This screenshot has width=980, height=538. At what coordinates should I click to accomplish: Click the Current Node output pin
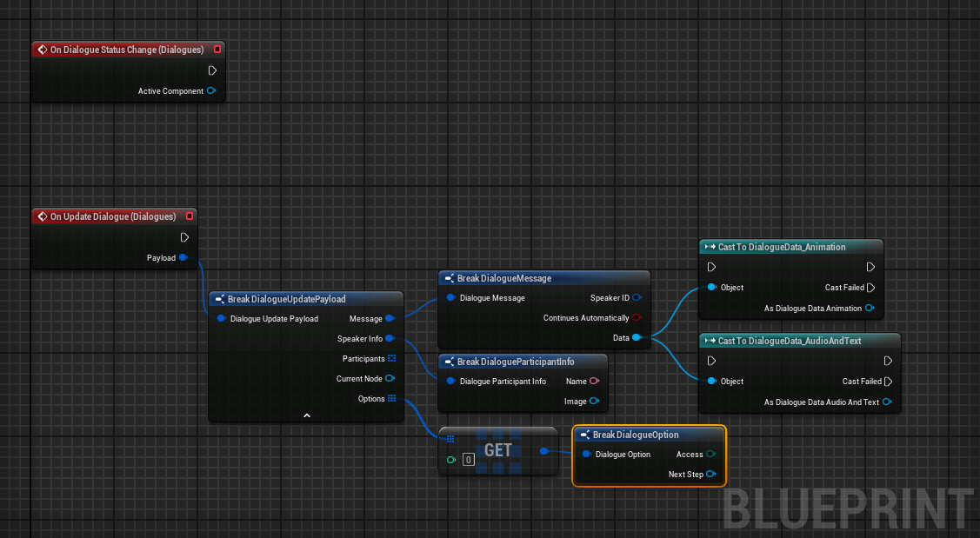click(390, 378)
